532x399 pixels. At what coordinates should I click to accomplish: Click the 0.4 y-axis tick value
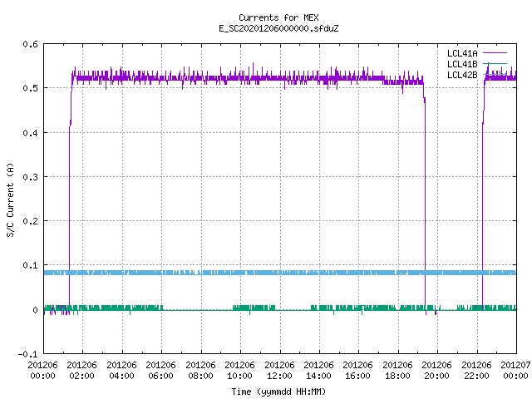click(x=30, y=133)
